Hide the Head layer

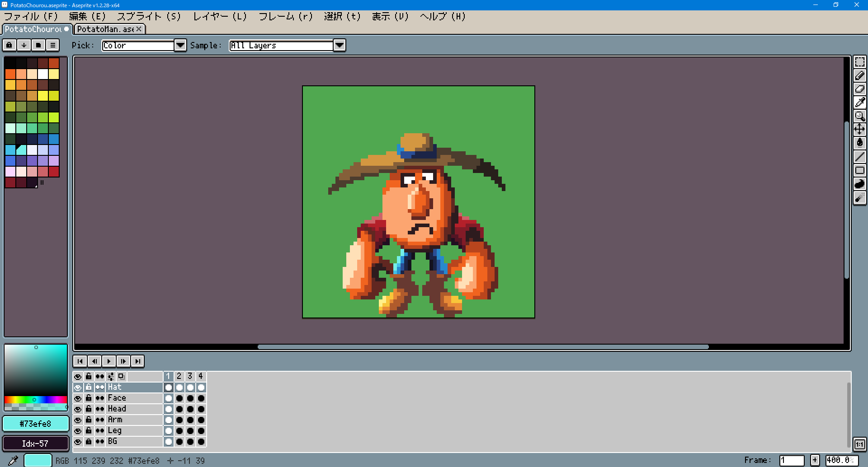tap(78, 409)
